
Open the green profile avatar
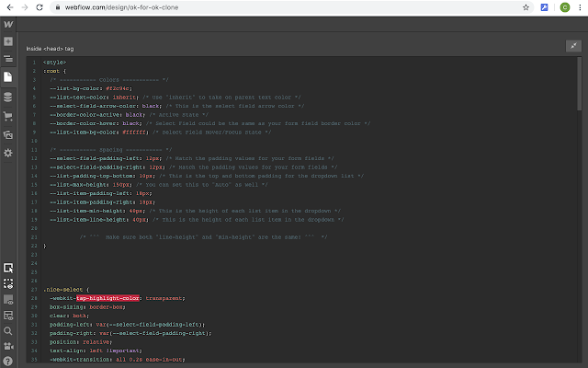click(x=565, y=7)
